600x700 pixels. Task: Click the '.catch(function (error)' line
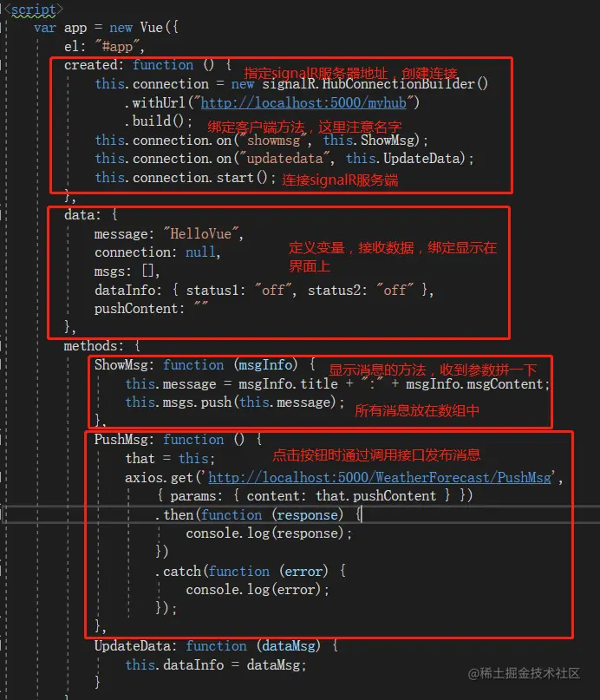pyautogui.click(x=251, y=571)
